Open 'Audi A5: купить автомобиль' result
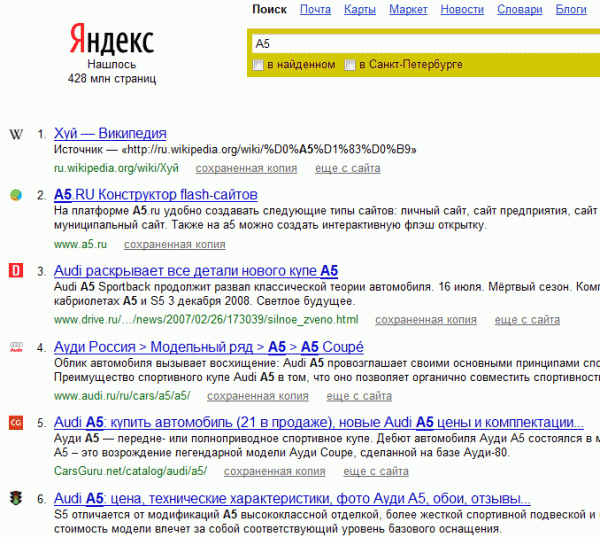The image size is (600, 537). coord(319,423)
